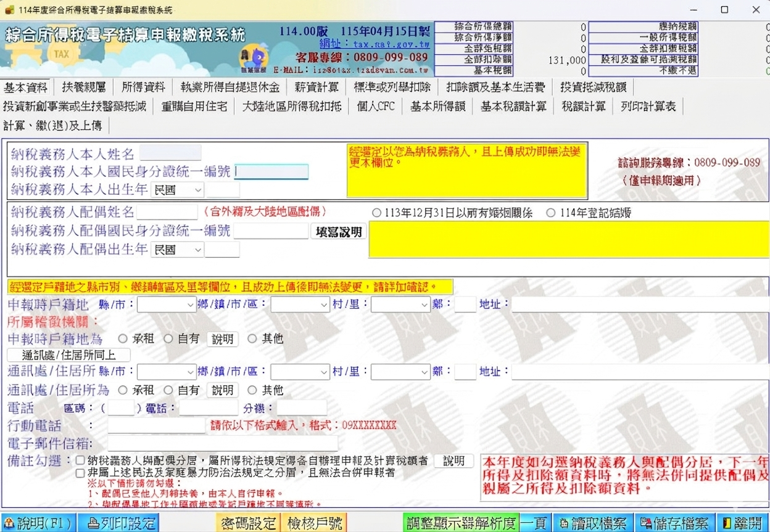This screenshot has height=532, width=770.
Task: Open 申報時戶籍地 鄉/鎮/市/區 dropdown
Action: [x=300, y=305]
